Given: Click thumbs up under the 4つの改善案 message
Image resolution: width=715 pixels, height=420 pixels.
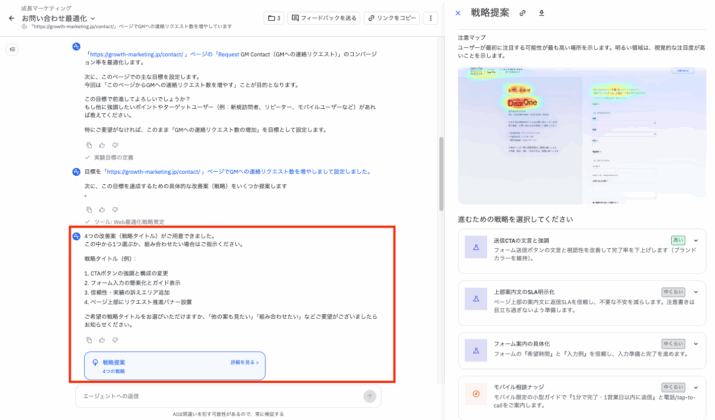Looking at the screenshot, I should point(100,340).
